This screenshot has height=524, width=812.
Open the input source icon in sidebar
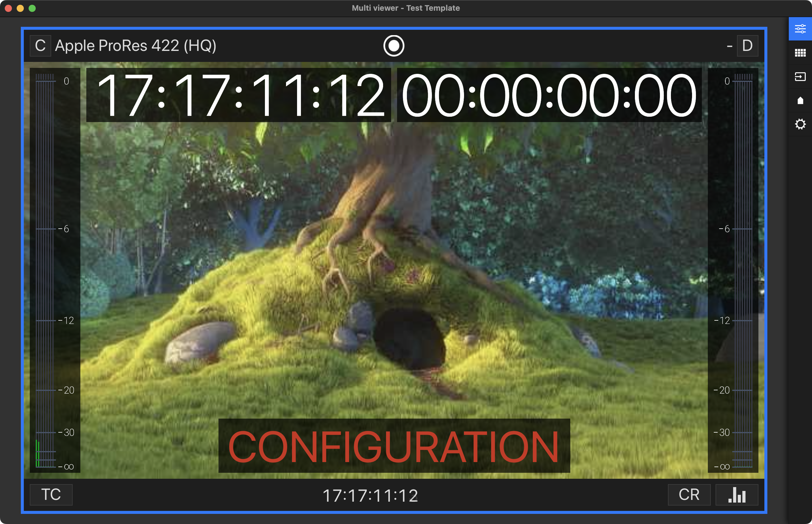point(800,77)
